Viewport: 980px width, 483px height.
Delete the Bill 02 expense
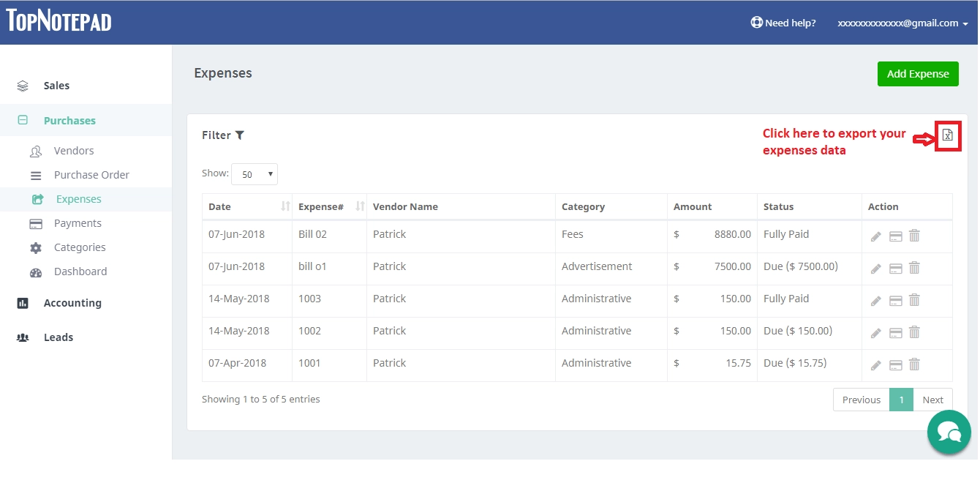pyautogui.click(x=914, y=236)
